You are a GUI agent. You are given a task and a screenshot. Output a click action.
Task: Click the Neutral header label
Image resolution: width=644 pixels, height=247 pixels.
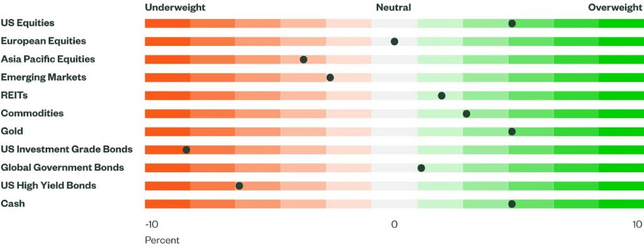click(394, 8)
